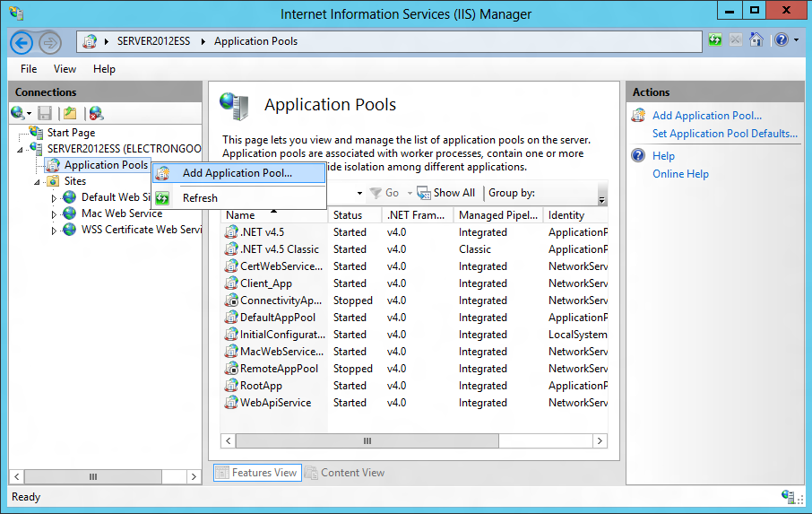The image size is (812, 514).
Task: Click the Delete Connection icon in Connections toolbar
Action: [x=96, y=113]
